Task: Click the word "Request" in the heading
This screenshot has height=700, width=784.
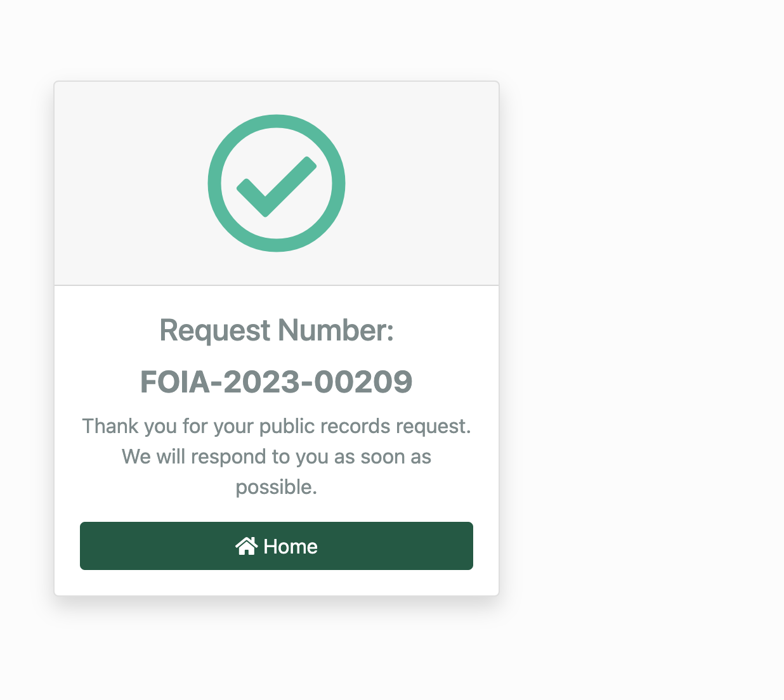Action: pyautogui.click(x=215, y=331)
